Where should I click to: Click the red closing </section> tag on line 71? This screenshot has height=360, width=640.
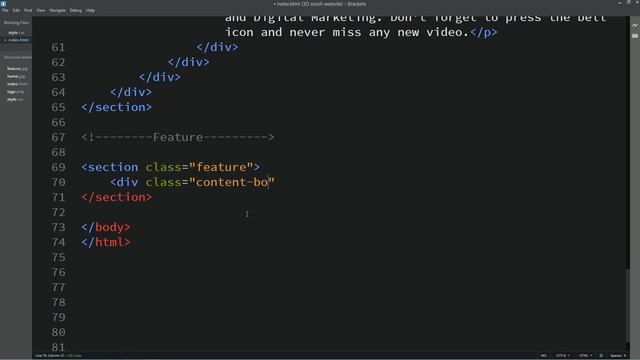(116, 197)
